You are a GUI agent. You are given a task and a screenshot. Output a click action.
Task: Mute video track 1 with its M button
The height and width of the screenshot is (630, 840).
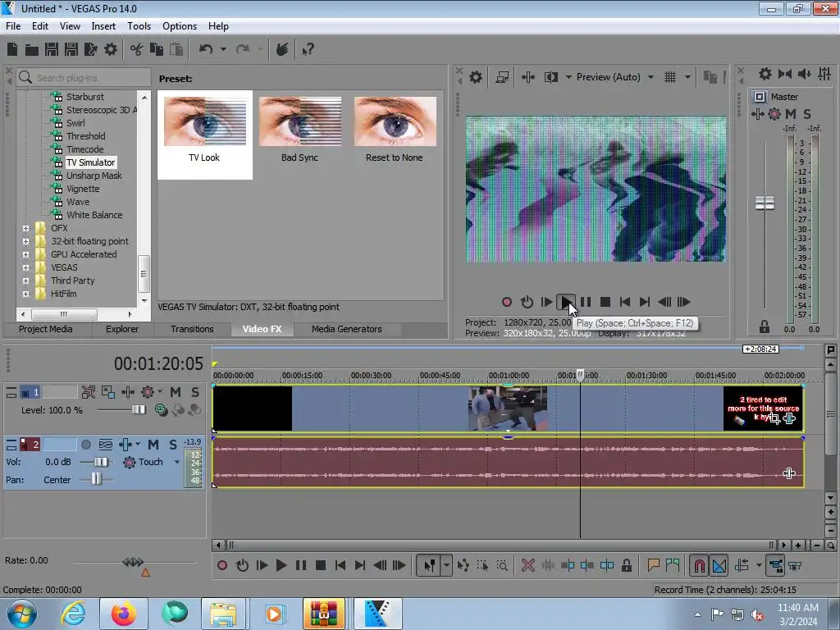point(176,392)
